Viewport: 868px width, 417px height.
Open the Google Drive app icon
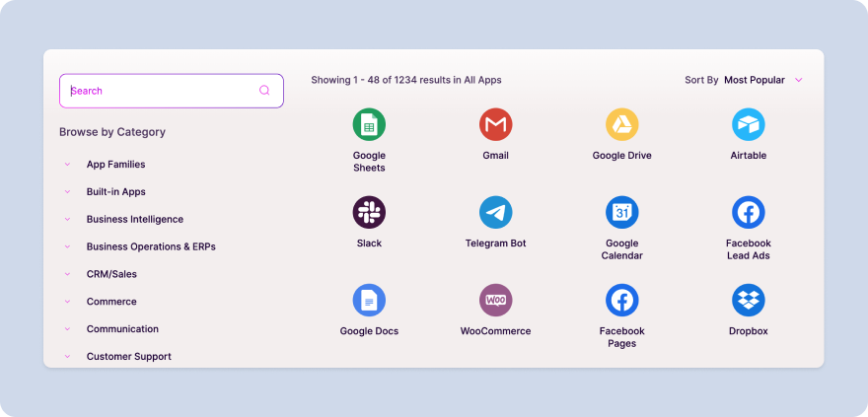point(621,125)
